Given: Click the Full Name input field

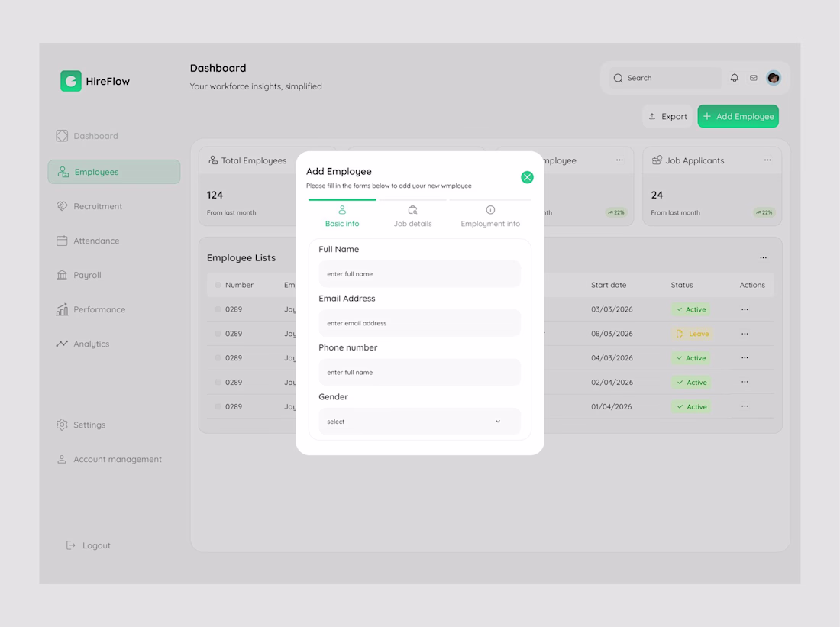Looking at the screenshot, I should pyautogui.click(x=419, y=274).
